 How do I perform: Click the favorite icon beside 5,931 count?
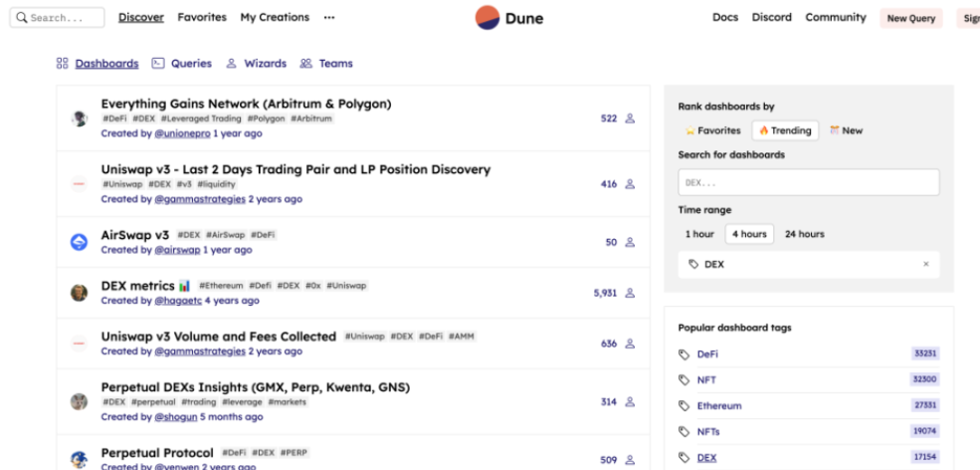(x=630, y=293)
